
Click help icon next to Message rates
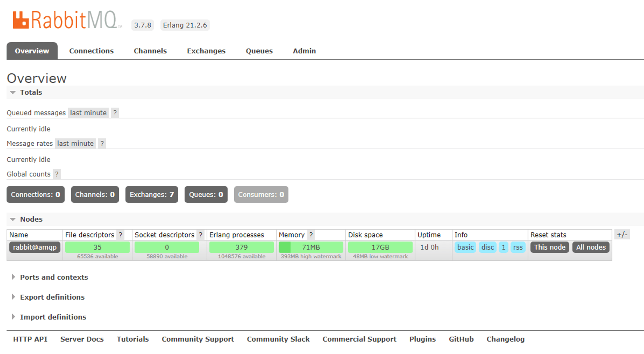(x=102, y=143)
